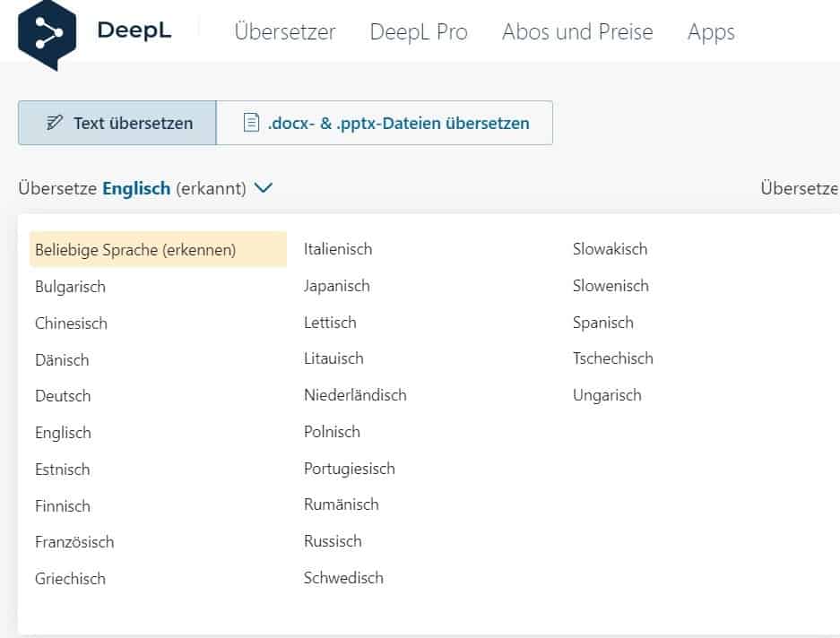Pick Ungarisch from the language list
This screenshot has height=638, width=840.
coord(607,395)
